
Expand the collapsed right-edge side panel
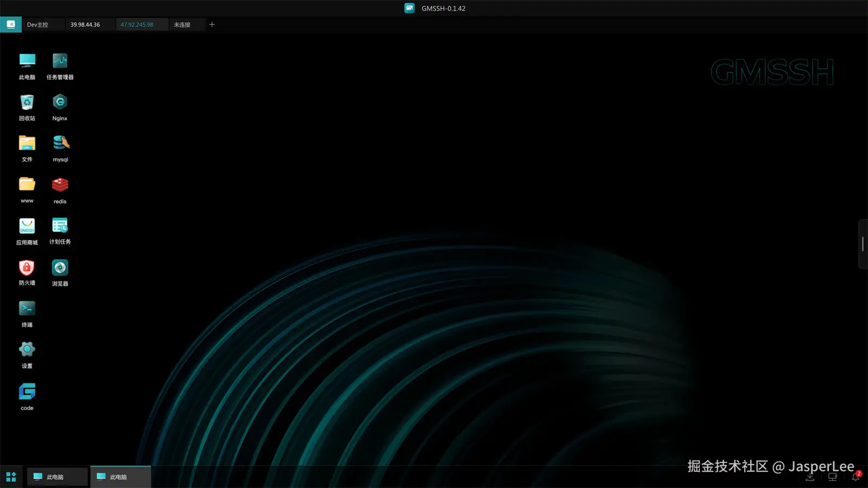coord(862,245)
